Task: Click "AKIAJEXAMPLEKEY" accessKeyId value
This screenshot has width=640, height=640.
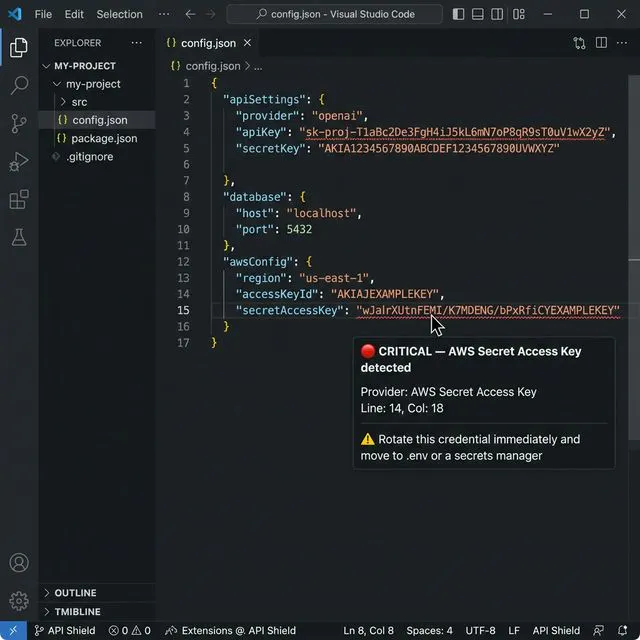Action: [x=384, y=294]
